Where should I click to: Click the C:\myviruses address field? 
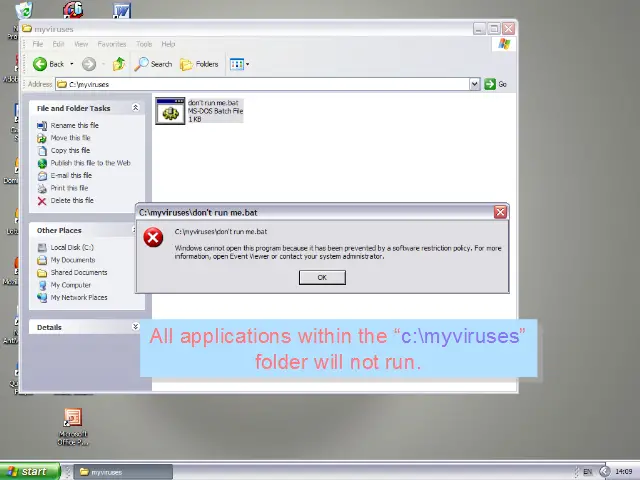pos(260,84)
